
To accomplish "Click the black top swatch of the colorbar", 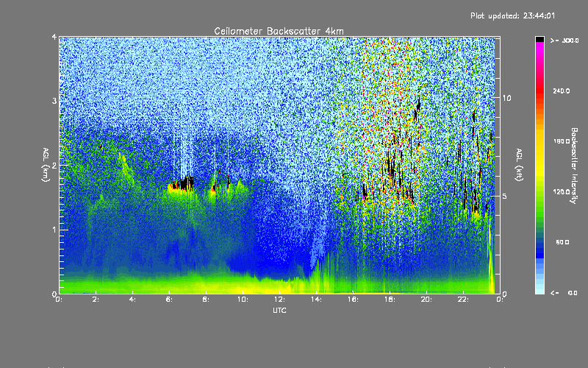I will click(539, 39).
